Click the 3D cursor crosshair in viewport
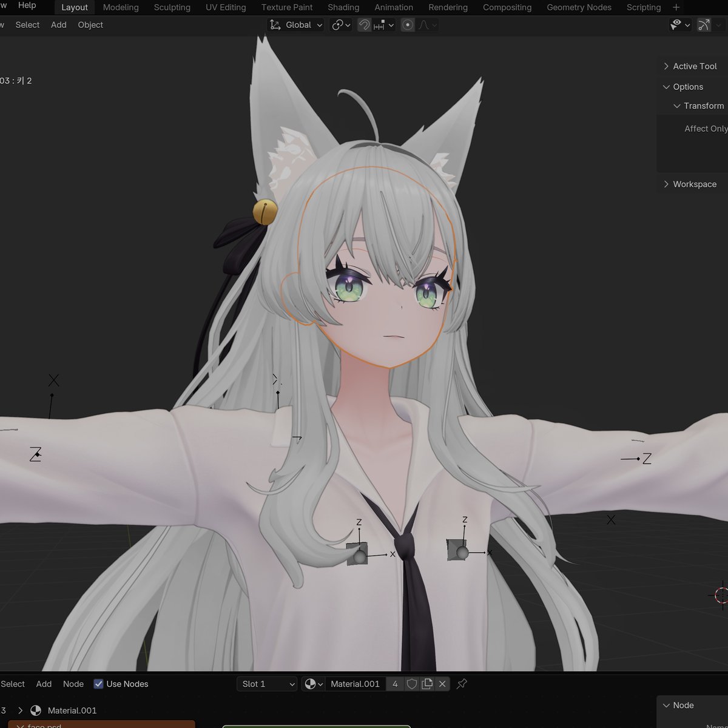Screen dimensions: 728x728 [721, 595]
